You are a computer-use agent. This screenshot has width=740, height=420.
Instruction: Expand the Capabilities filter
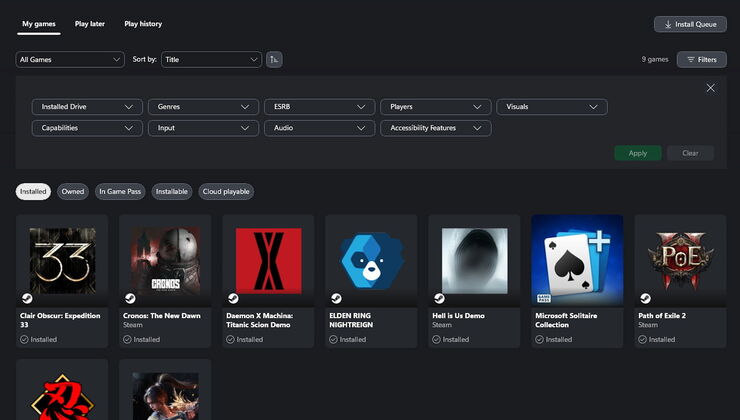pyautogui.click(x=87, y=128)
